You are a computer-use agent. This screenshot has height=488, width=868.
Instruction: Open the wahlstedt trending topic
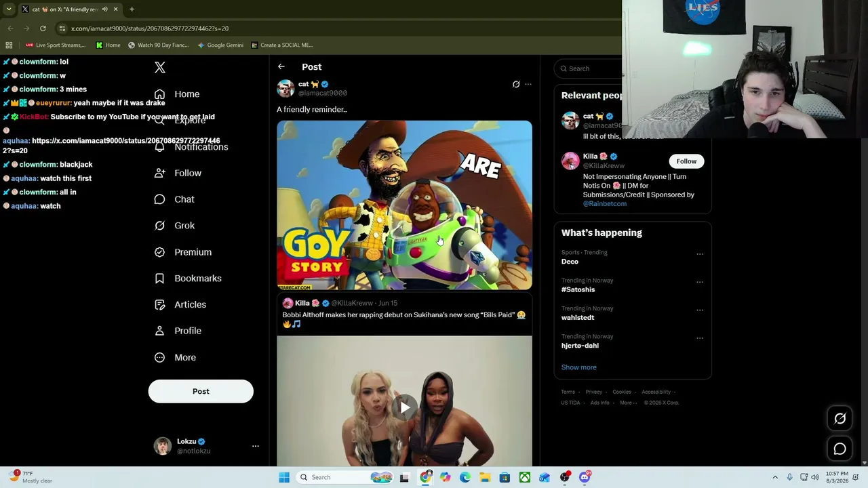578,317
